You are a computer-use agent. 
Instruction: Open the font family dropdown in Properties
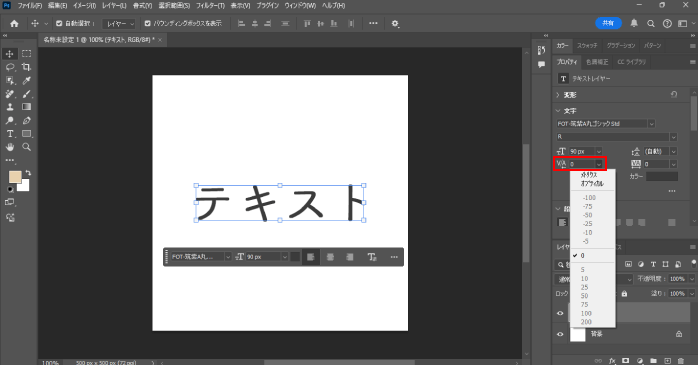(652, 124)
